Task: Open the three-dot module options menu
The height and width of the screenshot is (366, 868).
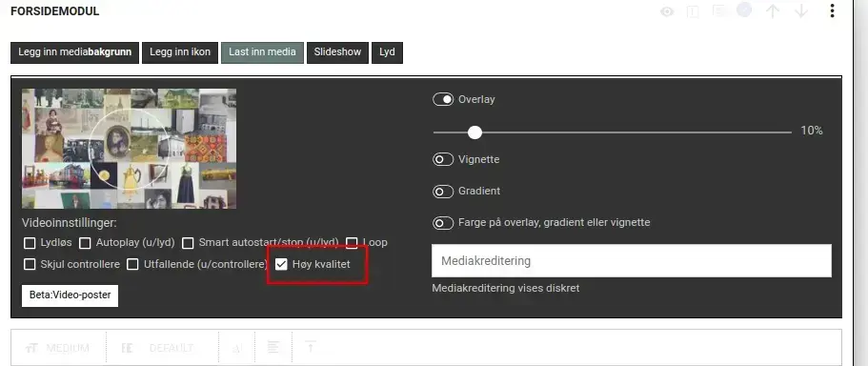Action: tap(832, 11)
